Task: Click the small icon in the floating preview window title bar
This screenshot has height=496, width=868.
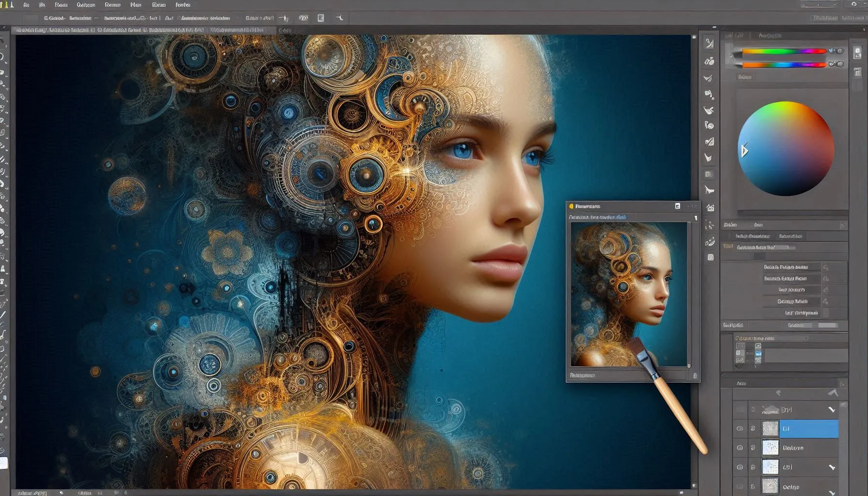Action: point(678,206)
